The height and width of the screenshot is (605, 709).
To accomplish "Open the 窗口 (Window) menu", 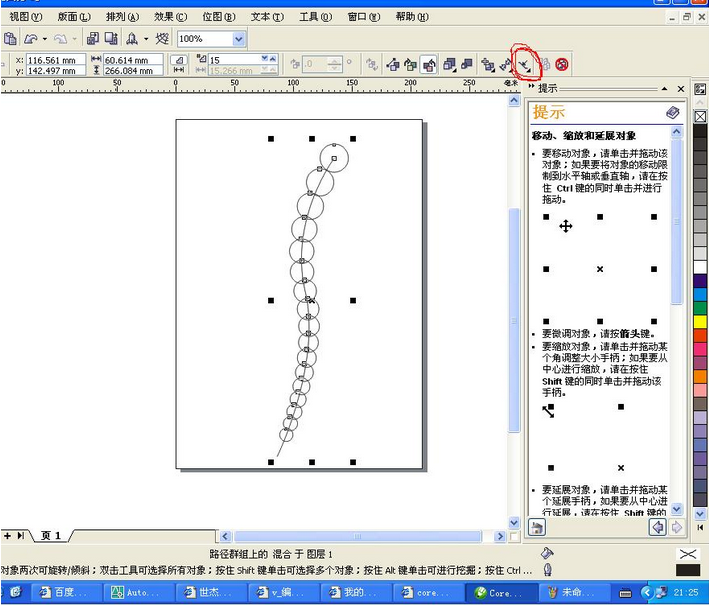I will (x=364, y=17).
